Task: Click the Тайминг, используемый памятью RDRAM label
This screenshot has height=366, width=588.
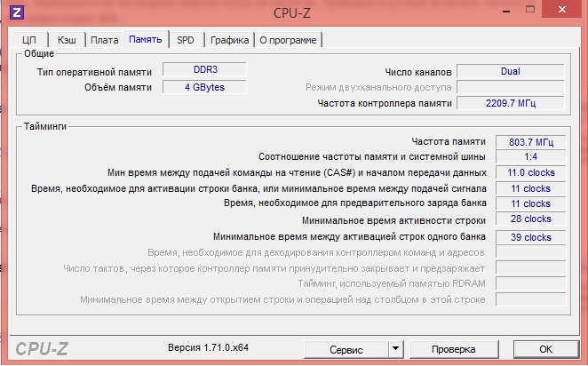Action: [x=392, y=284]
